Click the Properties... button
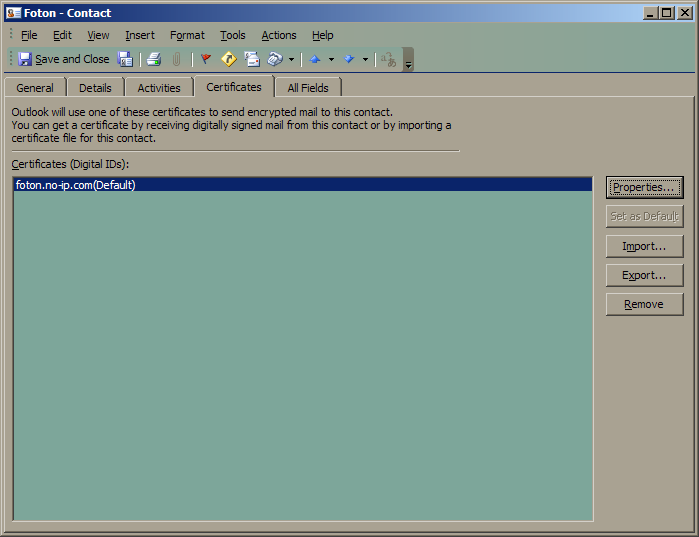Viewport: 699px width, 537px height. pos(644,187)
